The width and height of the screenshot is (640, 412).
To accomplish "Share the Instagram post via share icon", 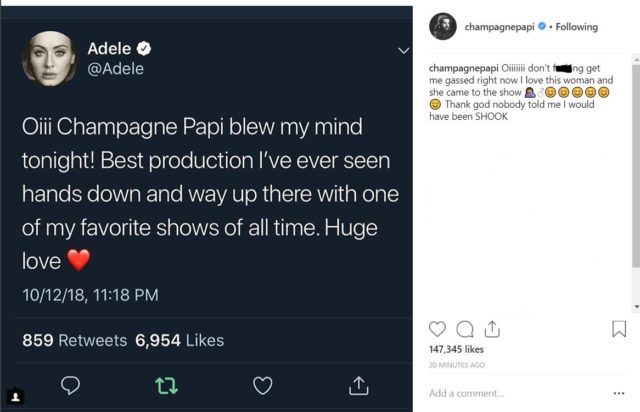I will point(491,329).
